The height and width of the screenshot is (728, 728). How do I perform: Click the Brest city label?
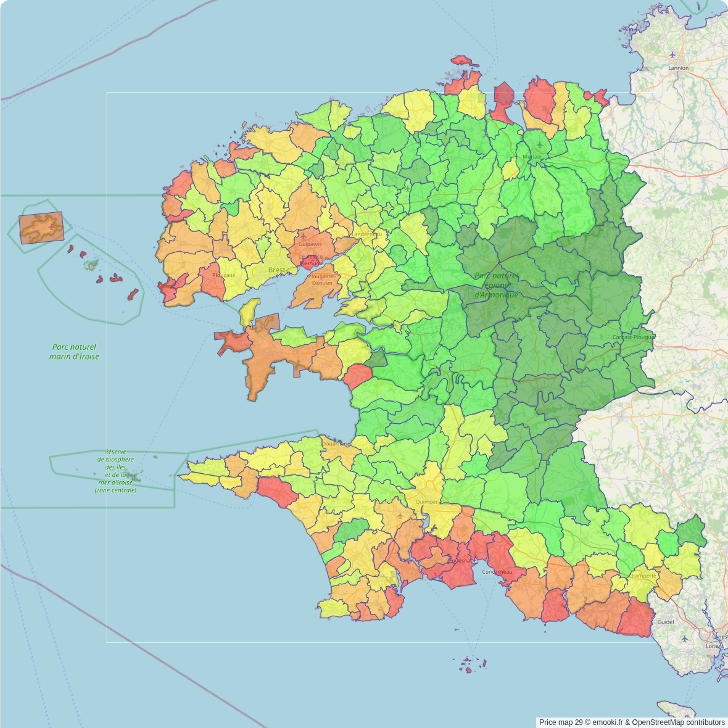coord(276,270)
